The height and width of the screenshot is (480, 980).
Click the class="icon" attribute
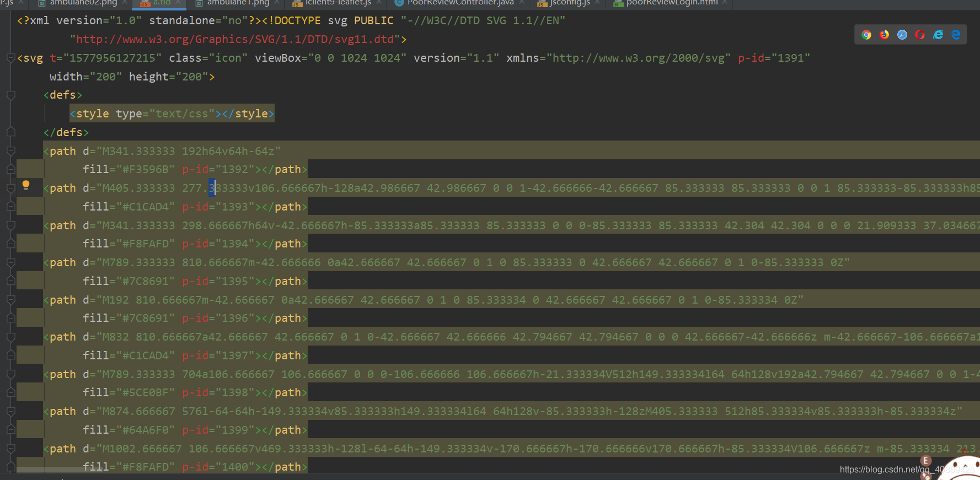tap(208, 58)
